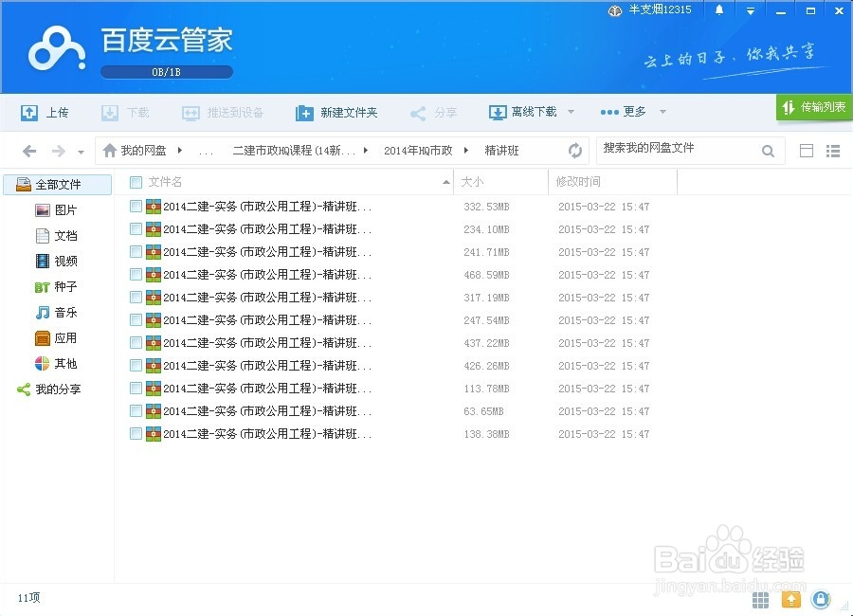Screen dimensions: 853x616
Task: Open breadcrumb 2014年HQ市政
Action: tap(418, 151)
